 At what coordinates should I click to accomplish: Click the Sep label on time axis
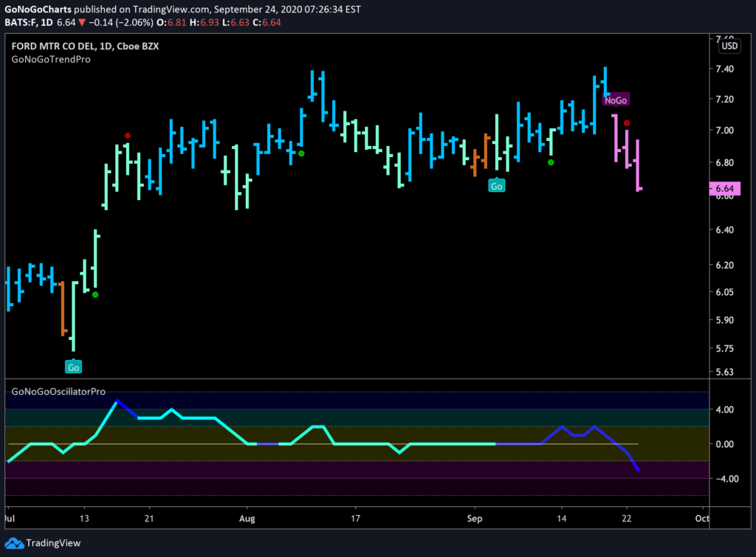point(475,519)
